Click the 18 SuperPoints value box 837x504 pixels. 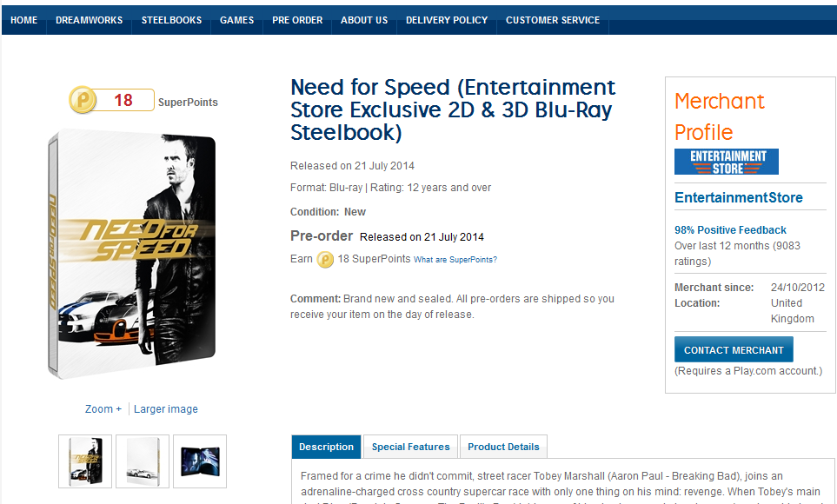(125, 100)
